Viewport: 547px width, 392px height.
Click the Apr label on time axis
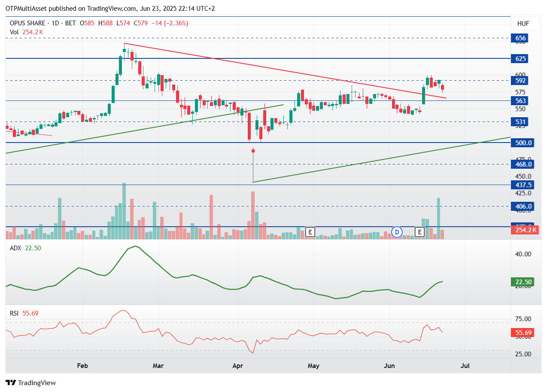coord(237,366)
